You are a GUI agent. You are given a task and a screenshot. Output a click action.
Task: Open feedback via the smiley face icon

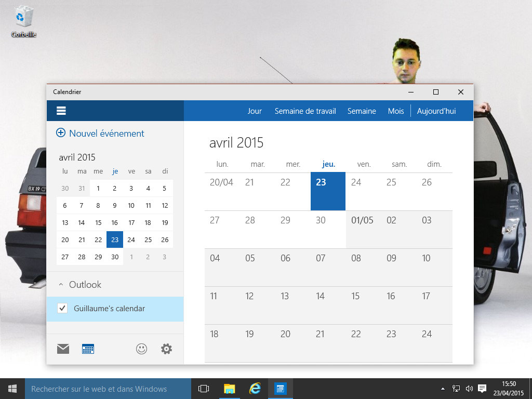point(141,349)
